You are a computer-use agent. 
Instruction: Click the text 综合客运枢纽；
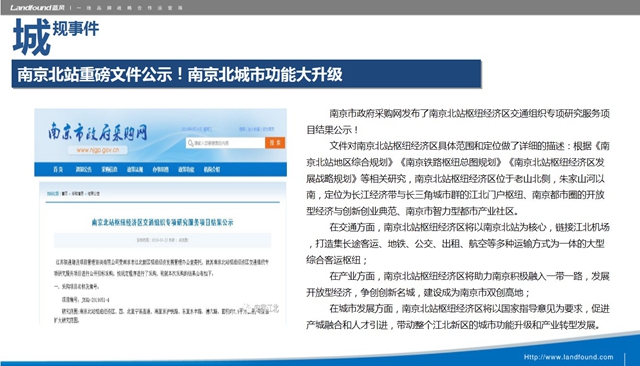(338, 260)
